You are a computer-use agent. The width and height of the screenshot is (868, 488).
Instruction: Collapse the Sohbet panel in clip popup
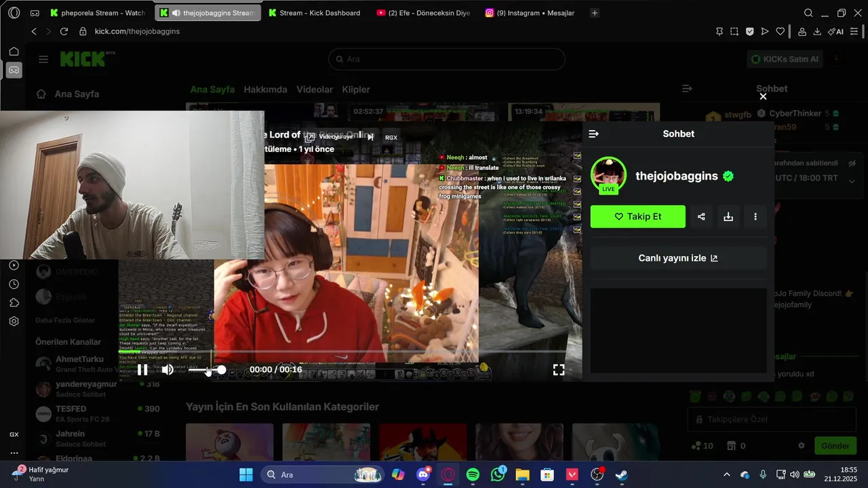(593, 134)
